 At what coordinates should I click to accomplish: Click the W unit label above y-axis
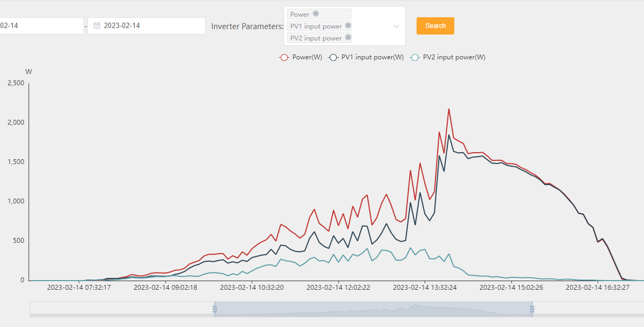29,72
